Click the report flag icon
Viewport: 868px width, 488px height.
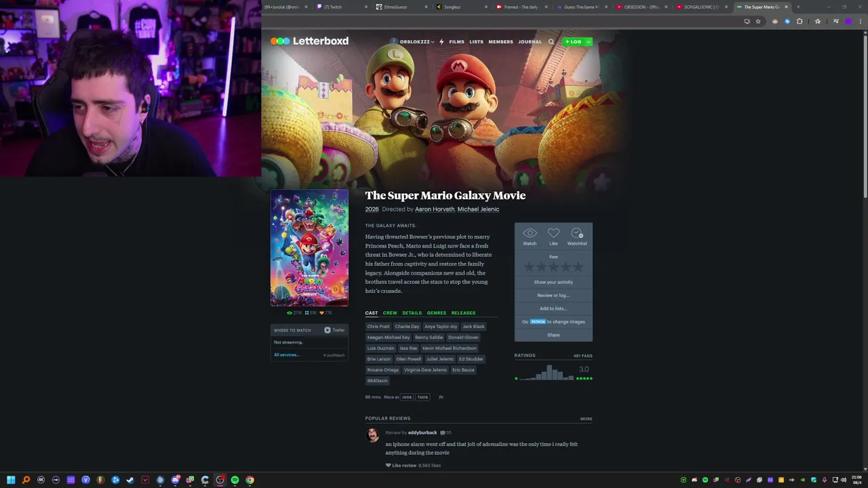pyautogui.click(x=441, y=397)
